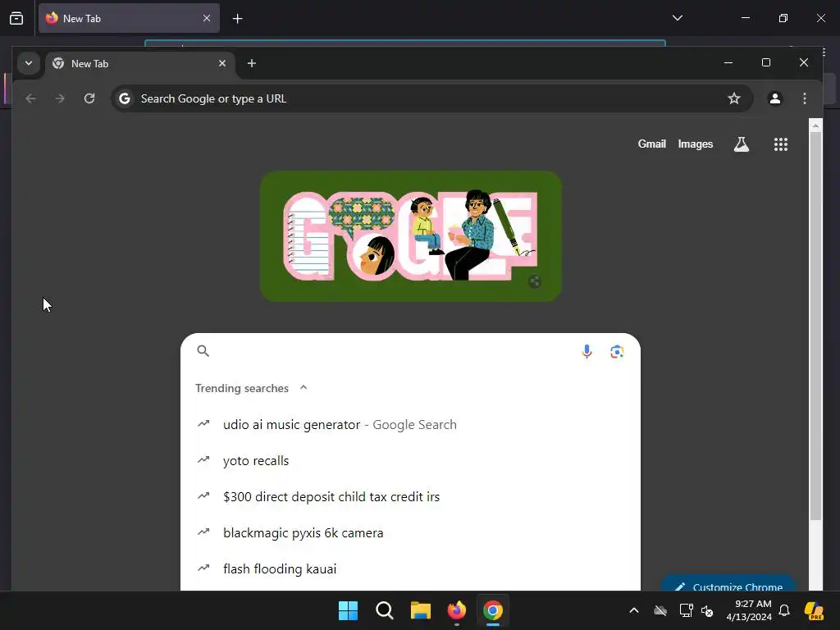Open OneDrive cloud tray icon
Image resolution: width=840 pixels, height=630 pixels.
click(x=660, y=610)
